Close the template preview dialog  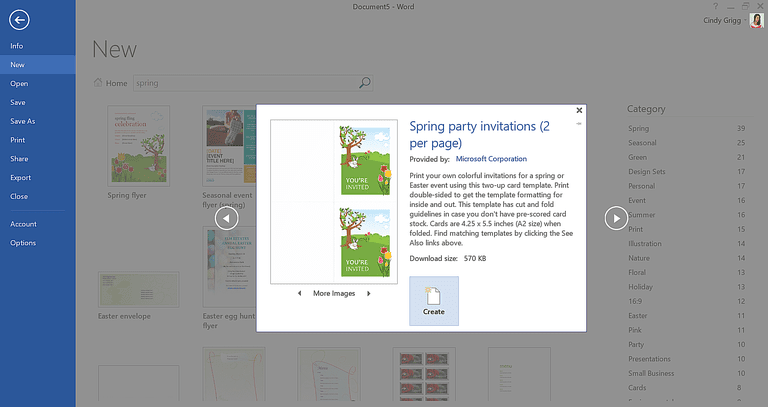click(x=579, y=110)
